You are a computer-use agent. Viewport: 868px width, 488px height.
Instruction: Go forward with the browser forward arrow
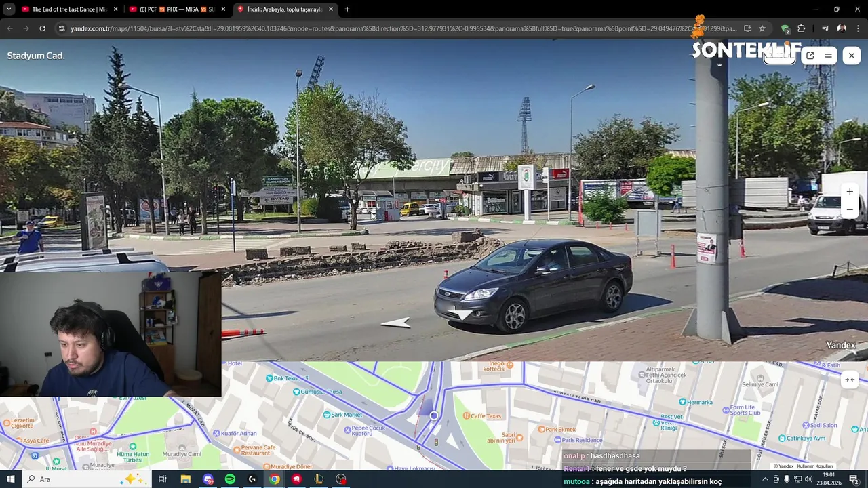26,28
